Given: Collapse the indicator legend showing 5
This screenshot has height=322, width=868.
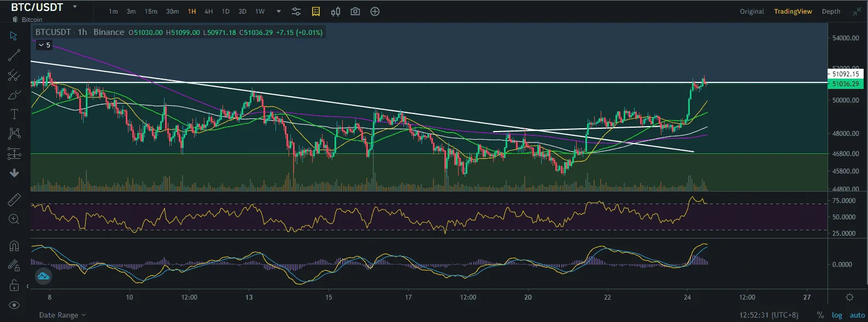Looking at the screenshot, I should coord(44,45).
